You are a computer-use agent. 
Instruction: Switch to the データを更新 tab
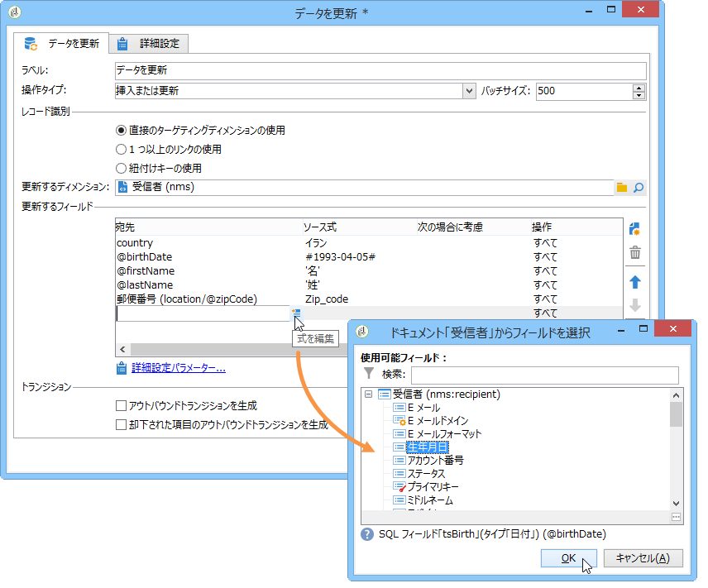(x=61, y=43)
